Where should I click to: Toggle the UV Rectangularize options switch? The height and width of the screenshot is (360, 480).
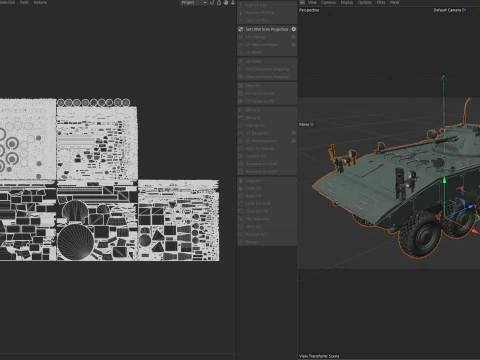pyautogui.click(x=294, y=141)
